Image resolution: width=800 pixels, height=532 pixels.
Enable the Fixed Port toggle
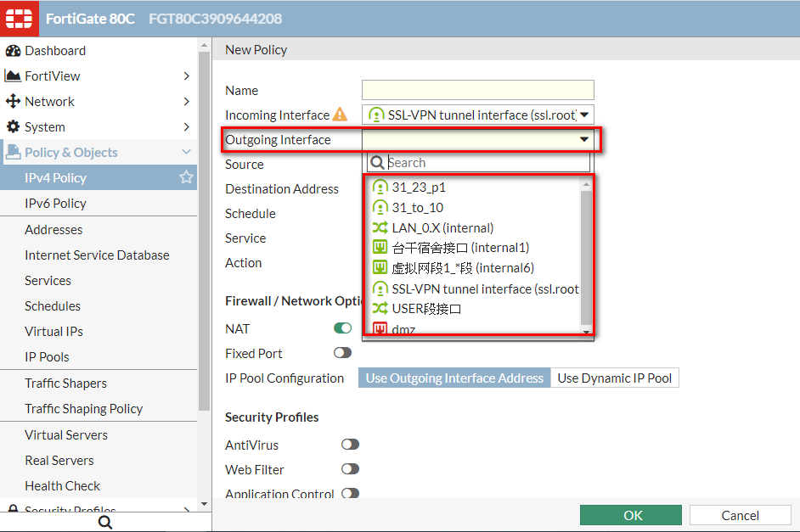(x=343, y=353)
